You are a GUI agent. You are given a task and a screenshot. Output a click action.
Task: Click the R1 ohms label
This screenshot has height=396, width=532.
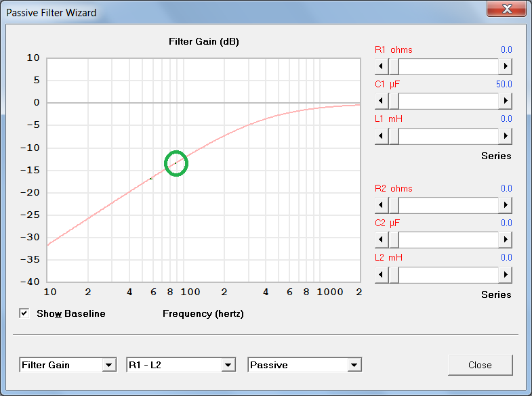tap(394, 50)
